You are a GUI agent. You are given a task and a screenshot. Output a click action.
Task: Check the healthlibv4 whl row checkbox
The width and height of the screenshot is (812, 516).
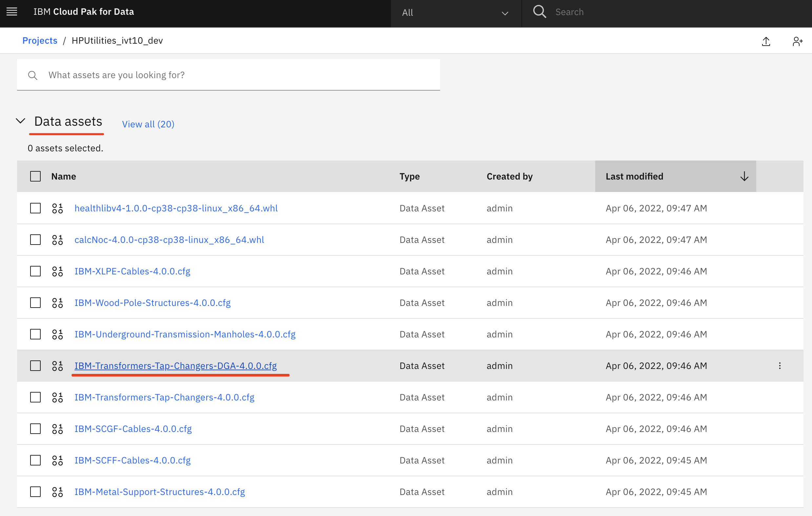click(35, 208)
